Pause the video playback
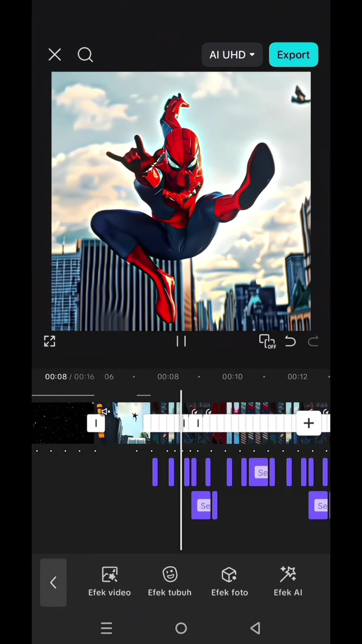 [181, 341]
